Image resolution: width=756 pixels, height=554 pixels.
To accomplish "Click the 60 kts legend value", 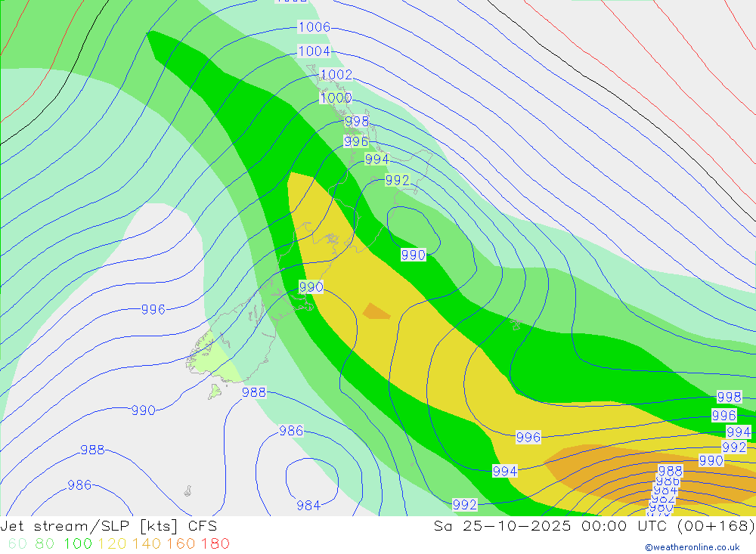I will pyautogui.click(x=17, y=544).
